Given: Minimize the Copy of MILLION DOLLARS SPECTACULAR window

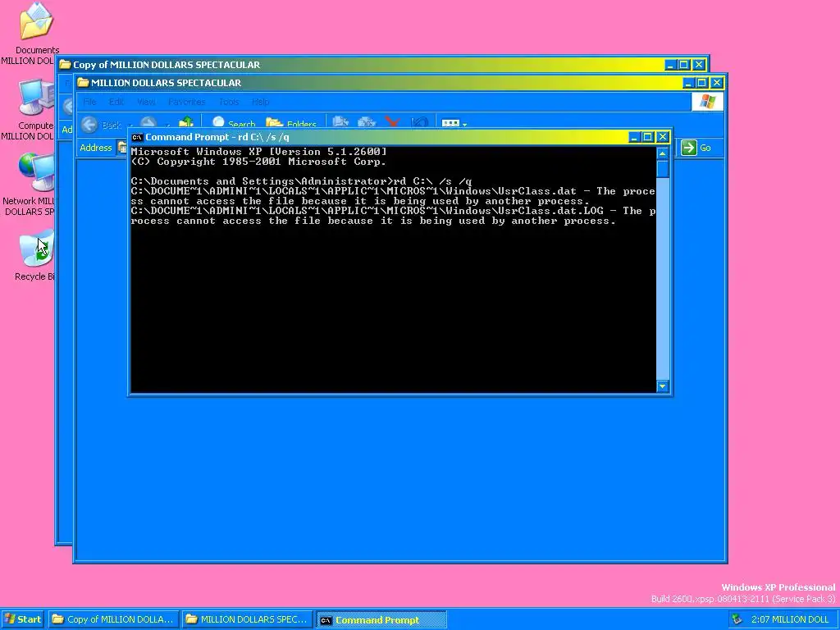Looking at the screenshot, I should pos(670,65).
